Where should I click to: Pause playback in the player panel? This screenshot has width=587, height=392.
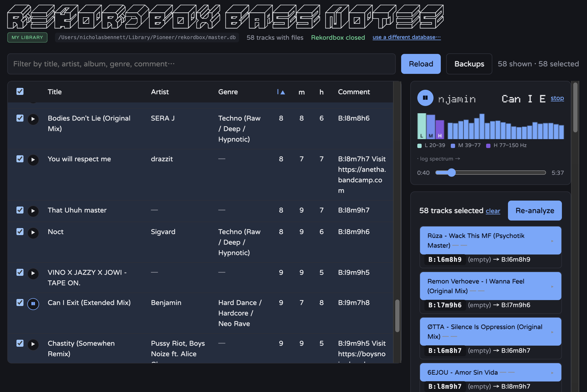pos(425,98)
